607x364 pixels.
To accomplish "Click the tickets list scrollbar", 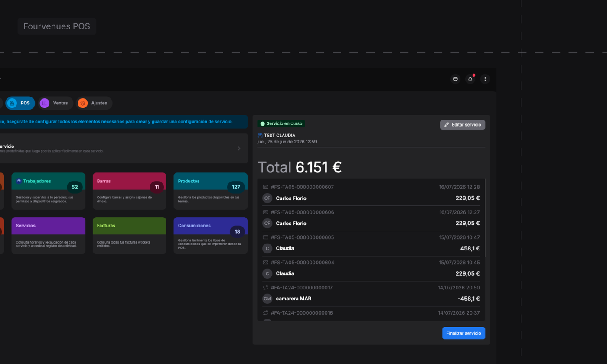I will 485,218.
